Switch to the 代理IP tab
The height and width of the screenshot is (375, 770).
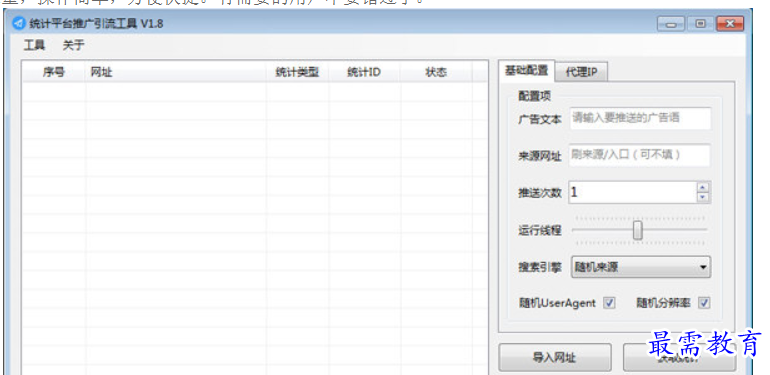581,72
